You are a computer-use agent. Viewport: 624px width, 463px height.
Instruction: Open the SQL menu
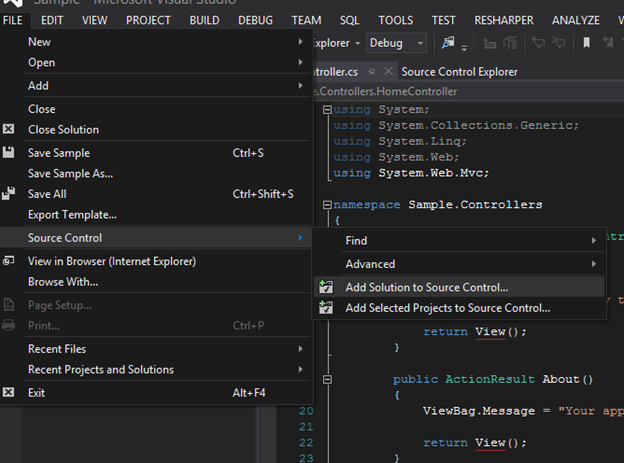(349, 20)
